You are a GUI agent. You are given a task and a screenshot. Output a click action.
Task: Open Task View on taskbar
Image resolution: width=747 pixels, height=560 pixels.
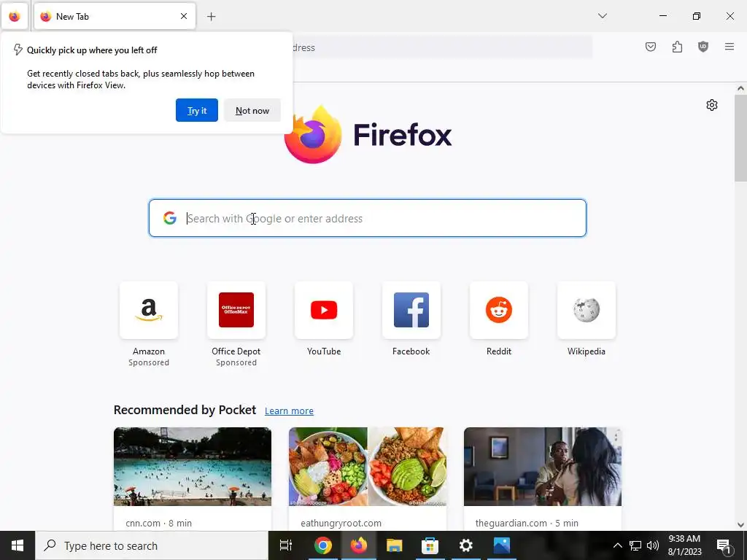tap(286, 545)
